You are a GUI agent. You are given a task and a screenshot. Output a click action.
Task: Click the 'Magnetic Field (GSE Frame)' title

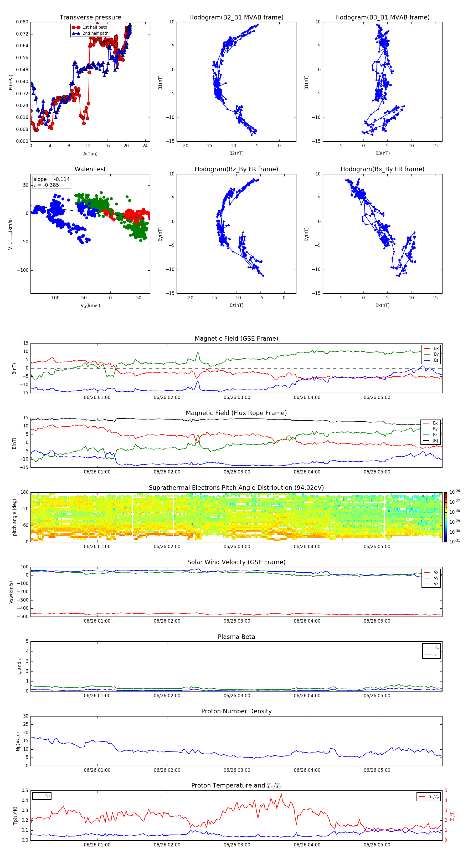(x=236, y=339)
